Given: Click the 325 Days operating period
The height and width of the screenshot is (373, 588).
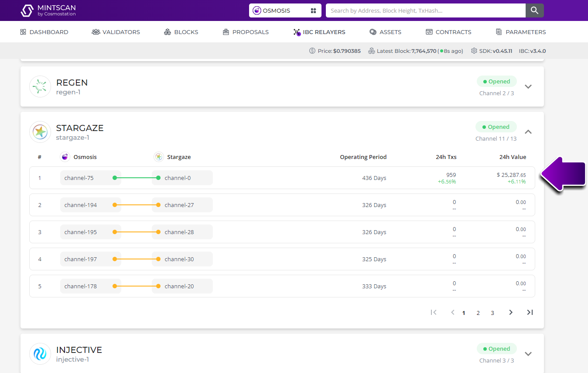Looking at the screenshot, I should (x=374, y=259).
